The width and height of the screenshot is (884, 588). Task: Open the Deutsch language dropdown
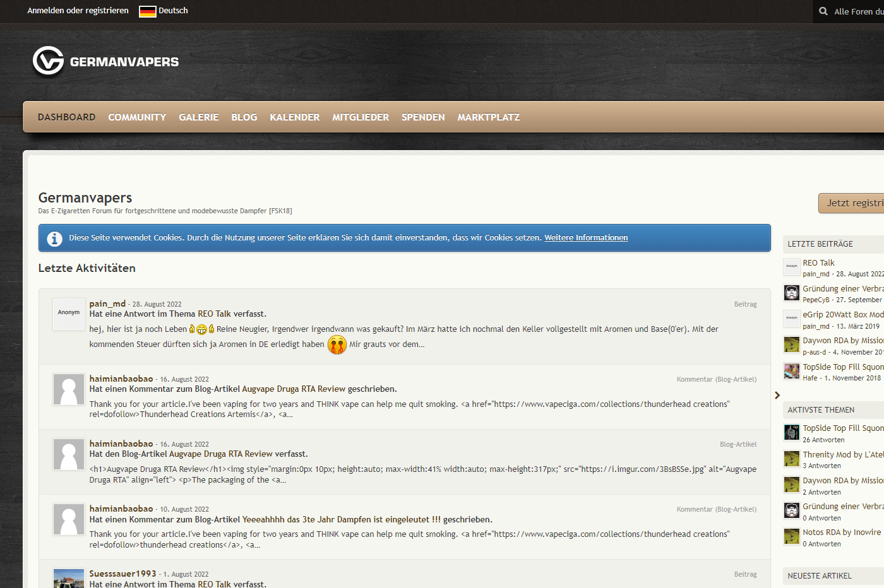click(164, 11)
